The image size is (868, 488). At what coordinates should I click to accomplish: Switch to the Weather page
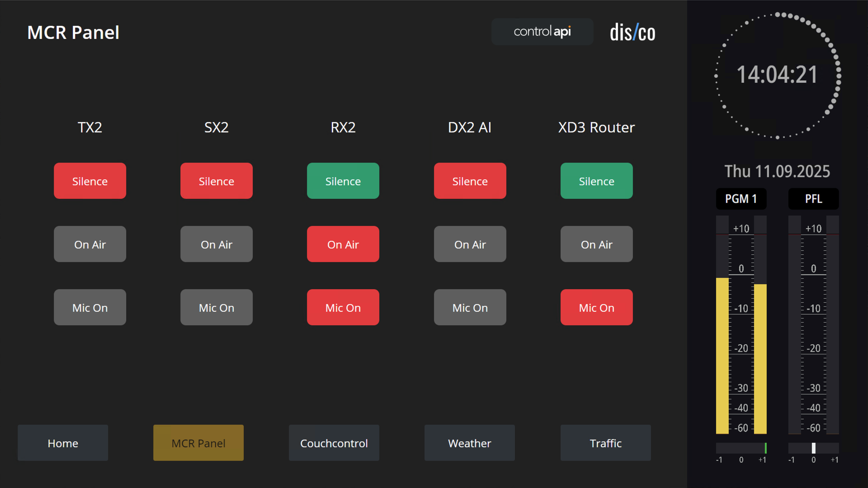[x=470, y=443]
